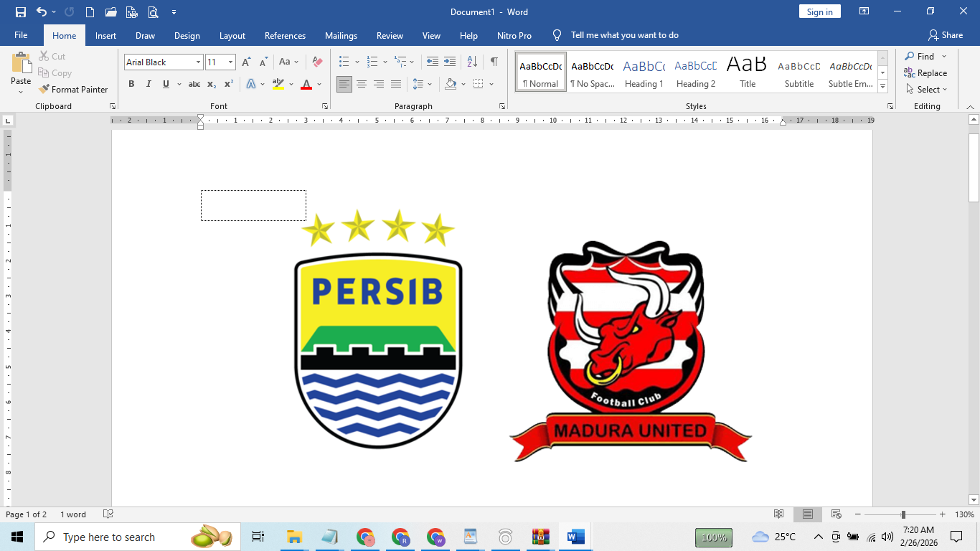
Task: Open the notifications action center in the taskbar
Action: tap(956, 537)
